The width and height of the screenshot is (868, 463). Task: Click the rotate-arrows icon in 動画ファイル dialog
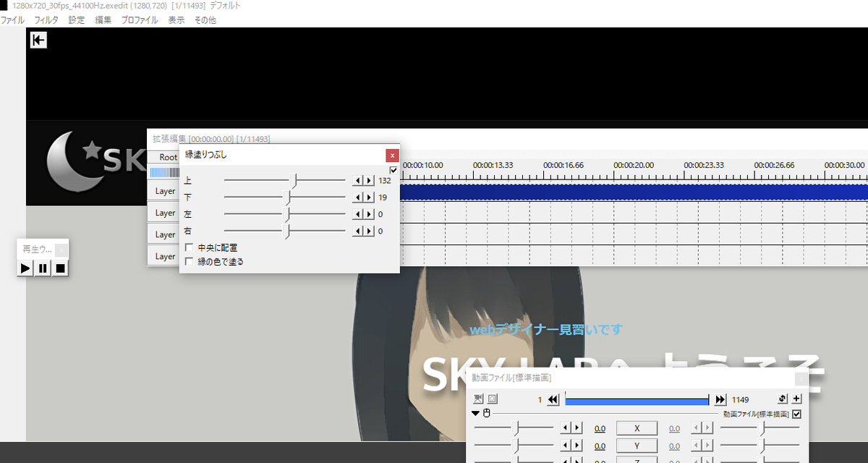pos(782,399)
